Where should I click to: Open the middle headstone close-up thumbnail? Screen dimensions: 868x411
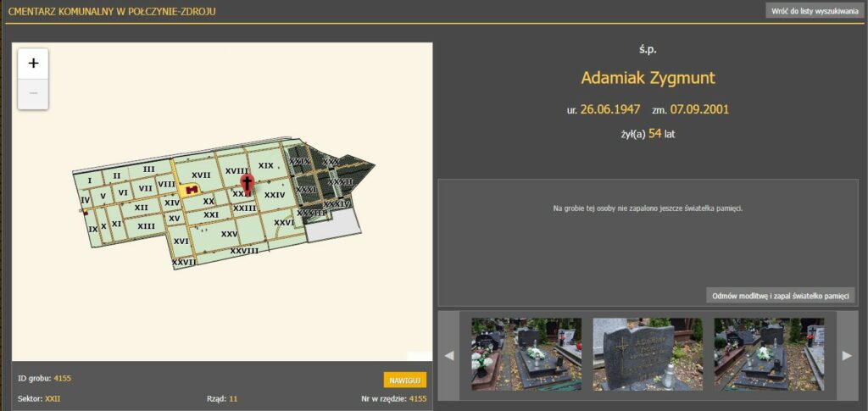[648, 354]
